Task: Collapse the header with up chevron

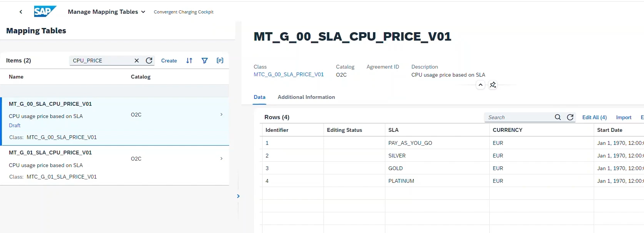Action: pyautogui.click(x=481, y=85)
